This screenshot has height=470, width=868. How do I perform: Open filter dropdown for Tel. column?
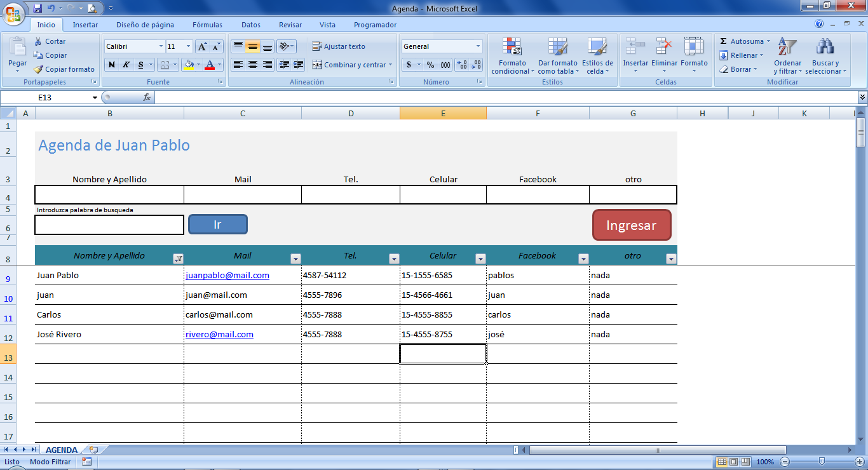[x=394, y=258]
